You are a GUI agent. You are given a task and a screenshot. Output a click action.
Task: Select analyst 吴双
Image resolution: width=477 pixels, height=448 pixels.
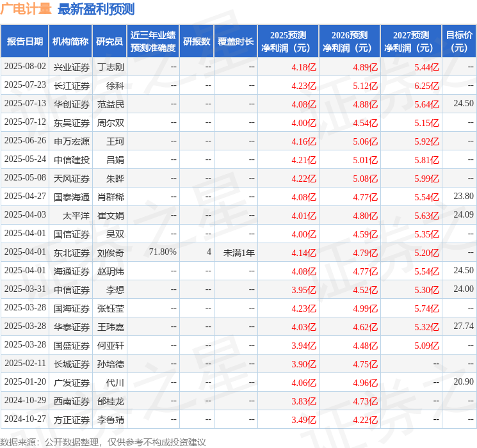coord(115,234)
